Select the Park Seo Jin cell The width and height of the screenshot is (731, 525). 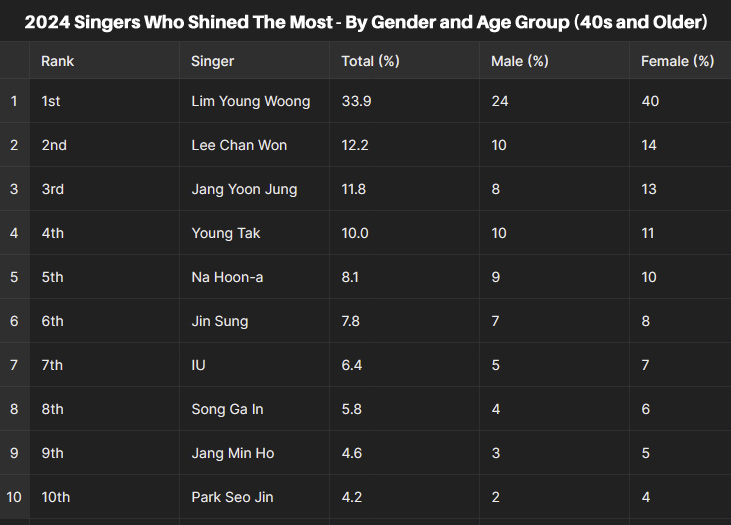point(255,497)
